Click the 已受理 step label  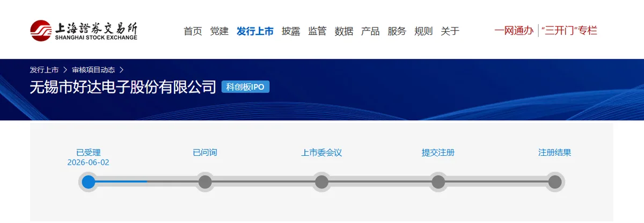[89, 153]
